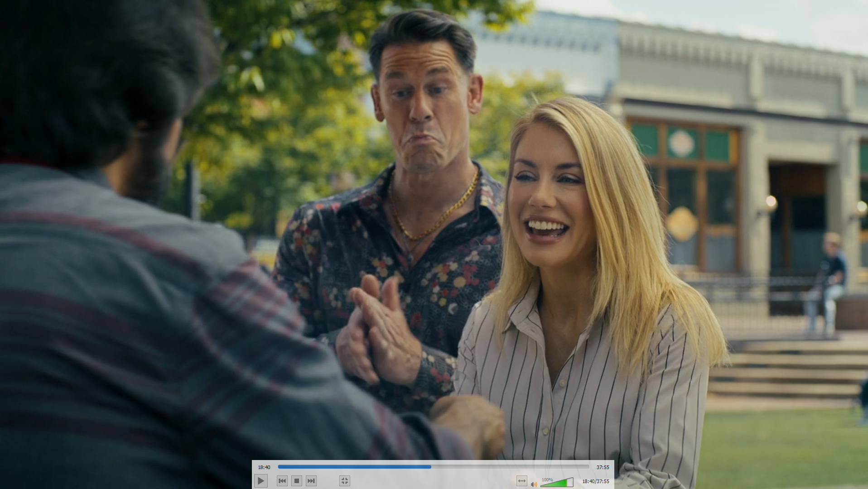Skip to the next media item

click(x=311, y=481)
